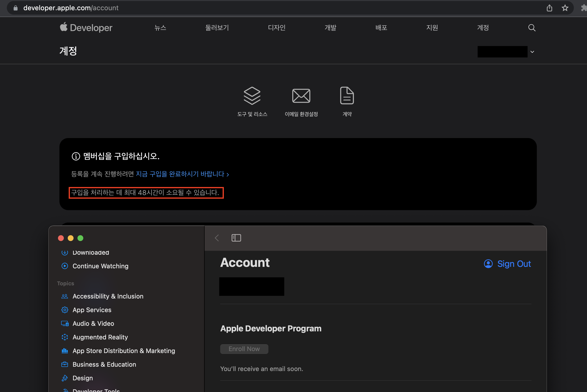The height and width of the screenshot is (392, 587).
Task: Open the 이메일 환경설정 envelope icon
Action: pos(301,95)
